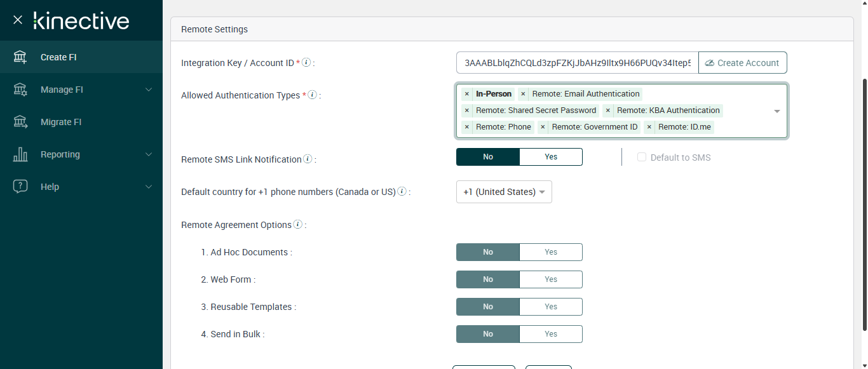This screenshot has height=369, width=868.
Task: Open the Reporting menu item
Action: (x=60, y=154)
